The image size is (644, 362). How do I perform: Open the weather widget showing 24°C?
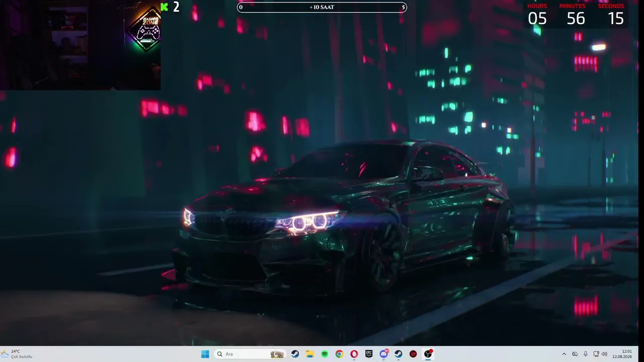17,354
